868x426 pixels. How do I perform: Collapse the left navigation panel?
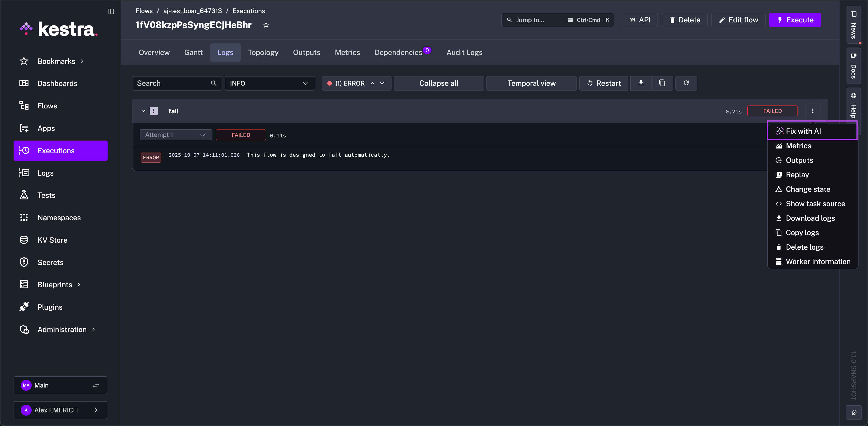pyautogui.click(x=111, y=11)
